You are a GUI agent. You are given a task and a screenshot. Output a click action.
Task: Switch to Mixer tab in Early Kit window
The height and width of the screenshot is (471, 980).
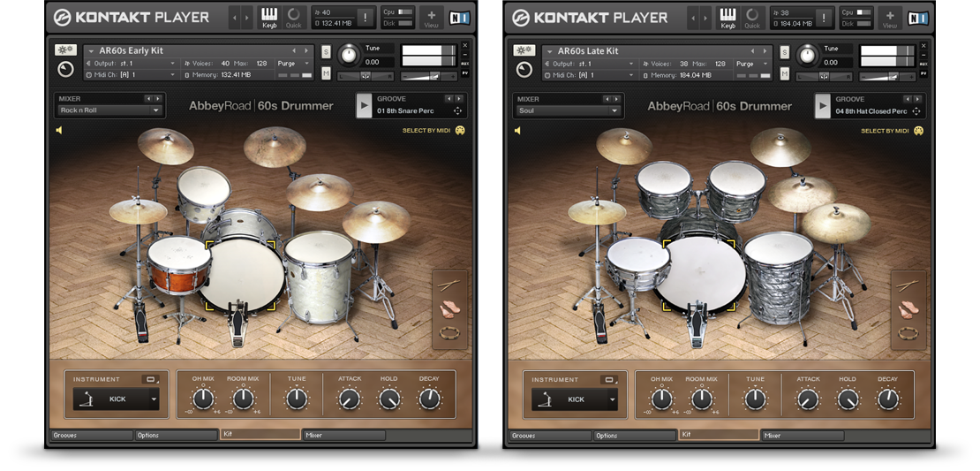[x=344, y=436]
